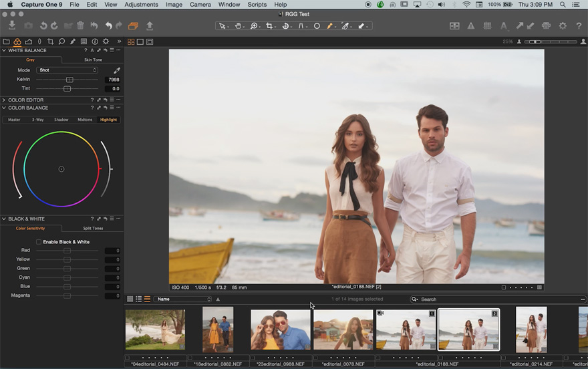Screen dimensions: 588x369
Task: Select the Pan hand tool
Action: pos(238,26)
